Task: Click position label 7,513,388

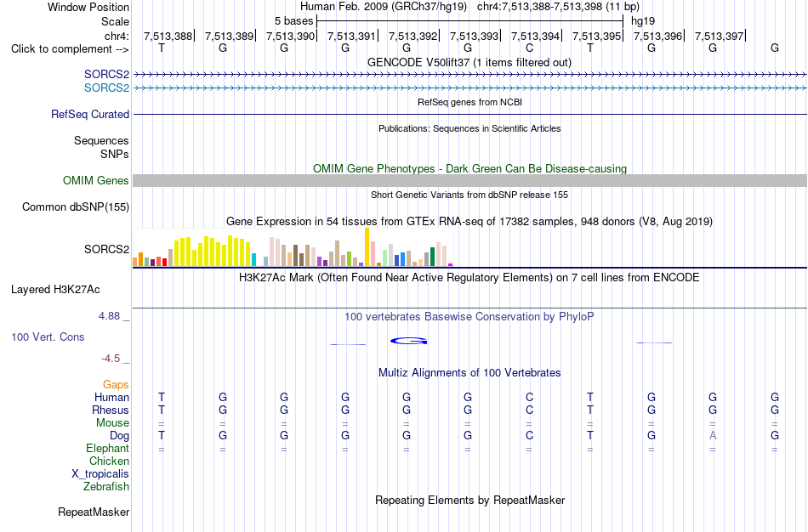Action: [168, 36]
